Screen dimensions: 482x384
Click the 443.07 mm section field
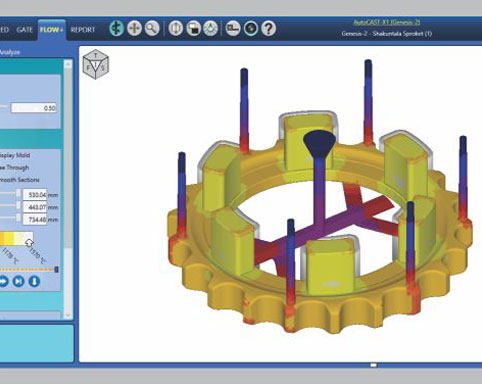tap(35, 207)
